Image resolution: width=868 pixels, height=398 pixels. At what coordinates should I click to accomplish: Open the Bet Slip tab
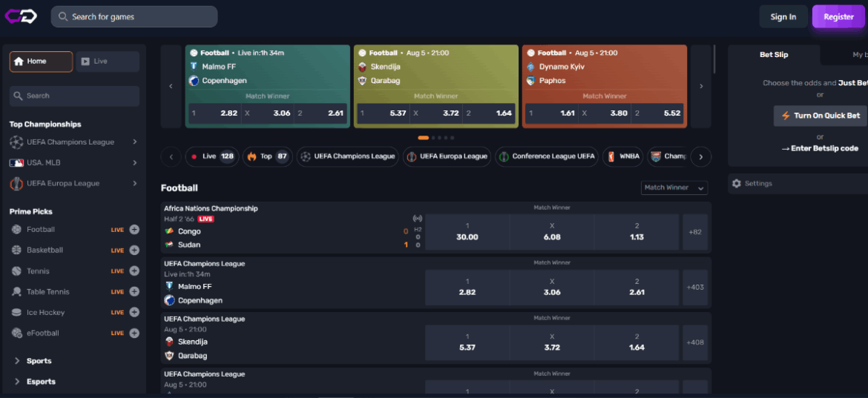point(774,55)
